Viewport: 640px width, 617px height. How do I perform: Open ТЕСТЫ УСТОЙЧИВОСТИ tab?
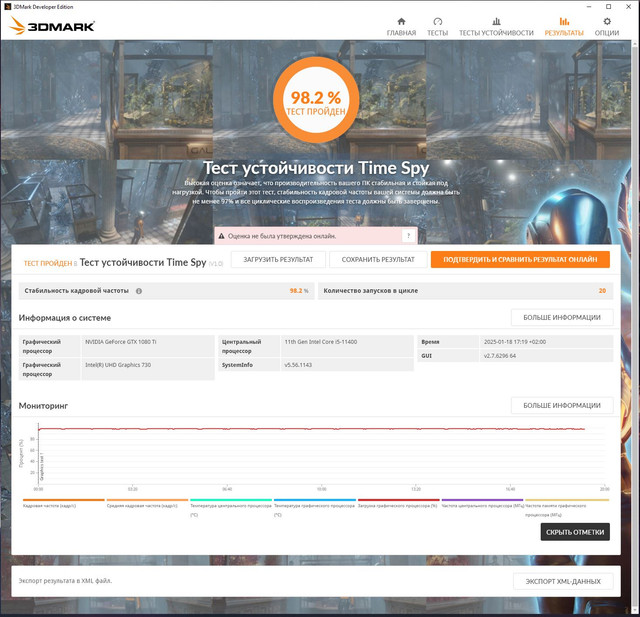[496, 27]
